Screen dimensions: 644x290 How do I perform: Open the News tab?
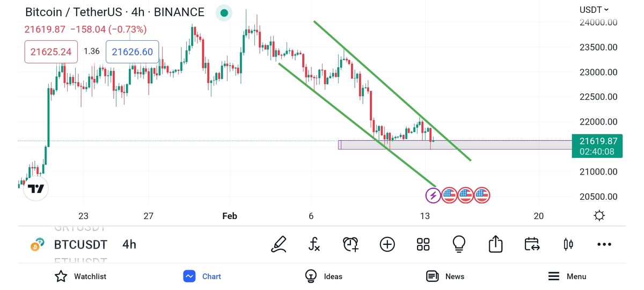click(445, 277)
